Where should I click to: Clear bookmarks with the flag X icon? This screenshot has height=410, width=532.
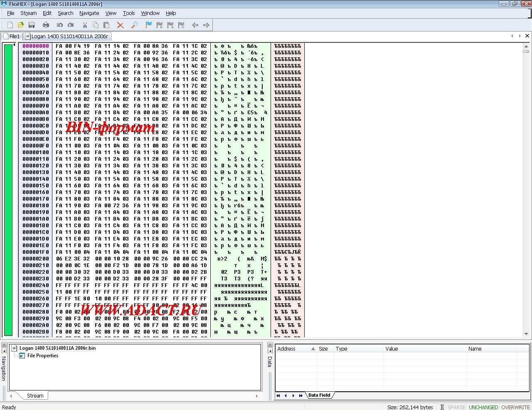[181, 25]
